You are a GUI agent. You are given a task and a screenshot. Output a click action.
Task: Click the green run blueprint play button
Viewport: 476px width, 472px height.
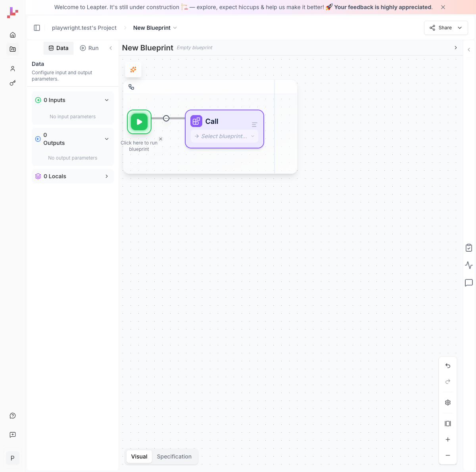tap(139, 122)
